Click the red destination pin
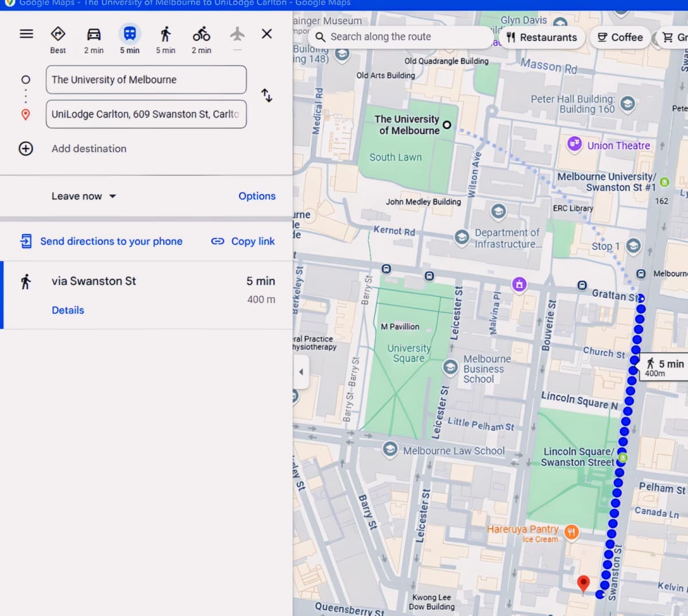 [583, 584]
